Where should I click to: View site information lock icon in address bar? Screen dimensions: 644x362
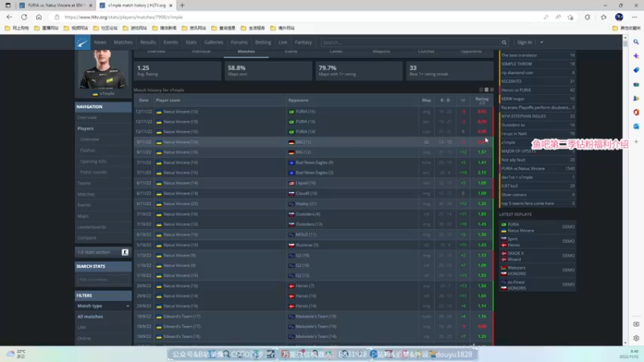click(56, 17)
